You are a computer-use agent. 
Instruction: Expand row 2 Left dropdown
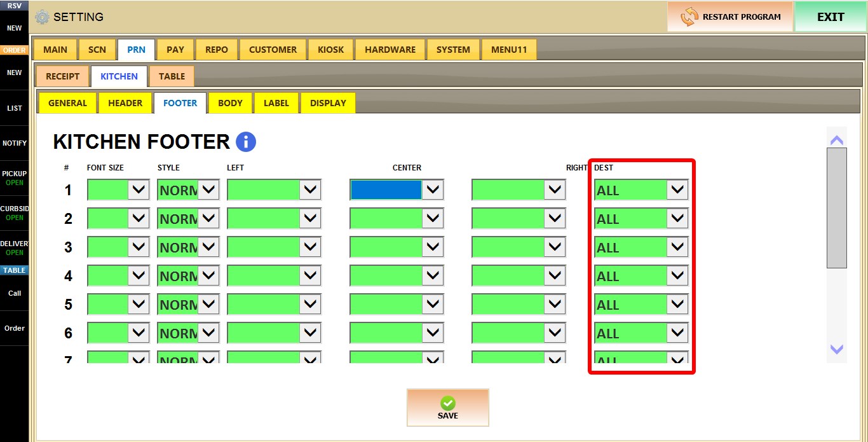tap(310, 218)
